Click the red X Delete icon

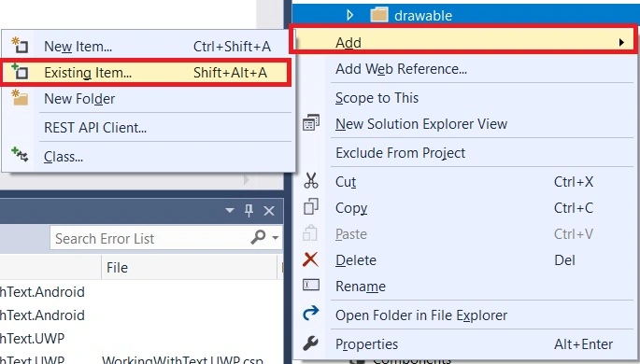[310, 259]
